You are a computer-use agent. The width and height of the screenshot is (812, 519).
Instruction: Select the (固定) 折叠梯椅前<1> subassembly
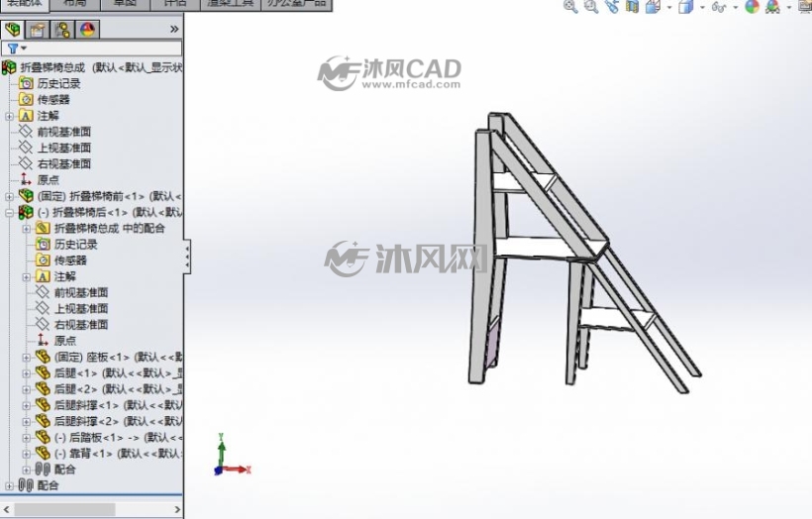click(100, 196)
